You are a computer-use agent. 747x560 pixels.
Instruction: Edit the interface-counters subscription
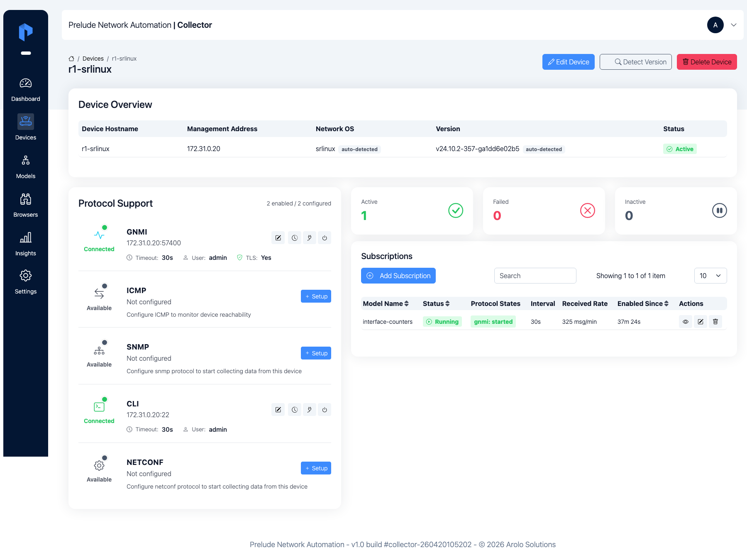point(701,322)
